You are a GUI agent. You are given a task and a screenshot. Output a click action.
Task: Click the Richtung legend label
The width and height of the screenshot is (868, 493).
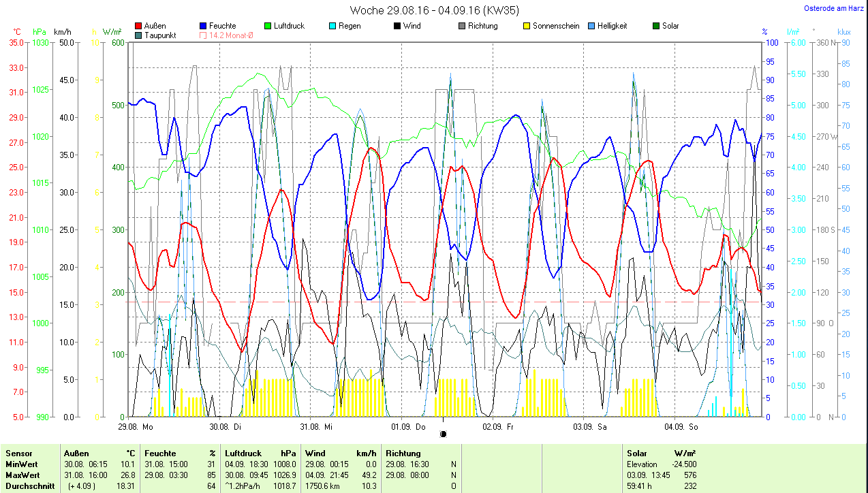(482, 26)
